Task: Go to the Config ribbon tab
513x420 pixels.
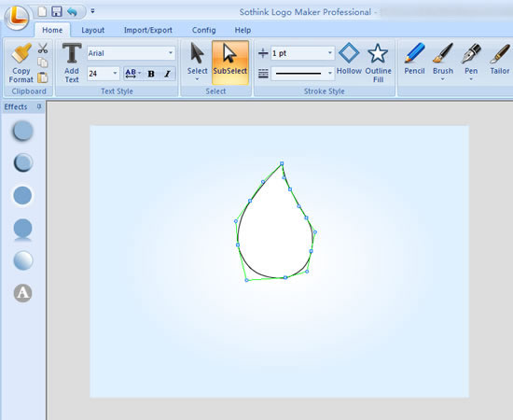Action: [x=204, y=30]
